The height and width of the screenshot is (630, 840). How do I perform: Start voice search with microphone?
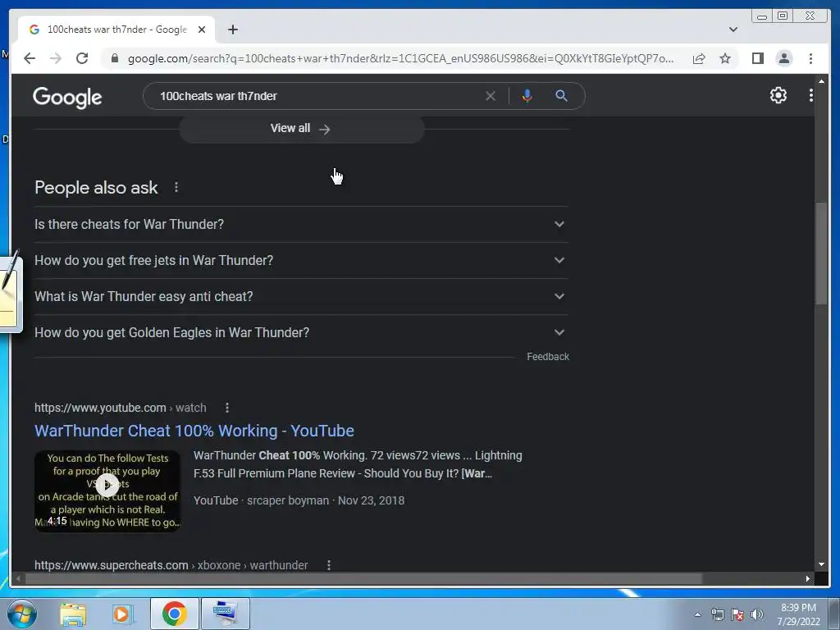point(527,96)
